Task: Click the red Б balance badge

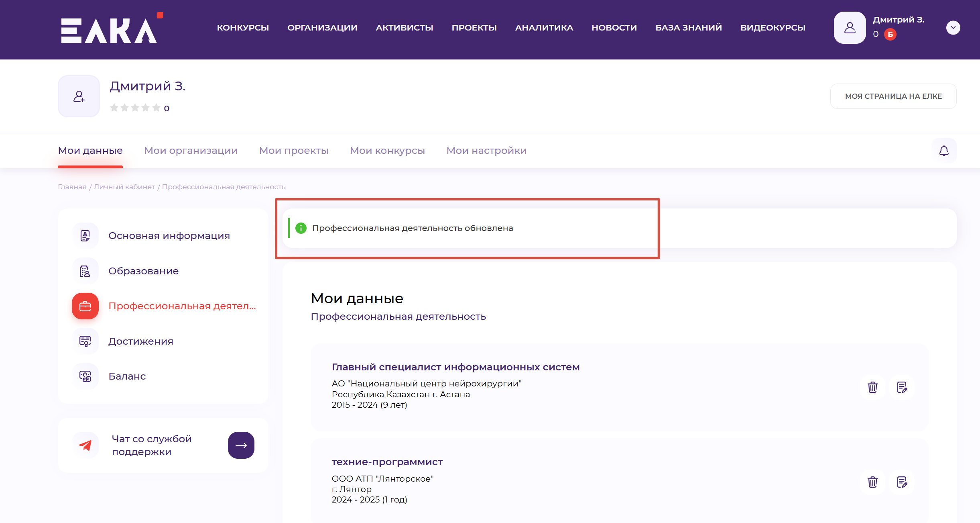Action: point(890,35)
